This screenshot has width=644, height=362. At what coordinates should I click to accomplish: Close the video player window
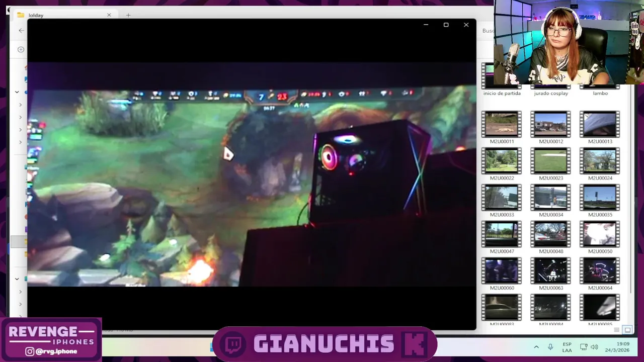[x=466, y=25]
